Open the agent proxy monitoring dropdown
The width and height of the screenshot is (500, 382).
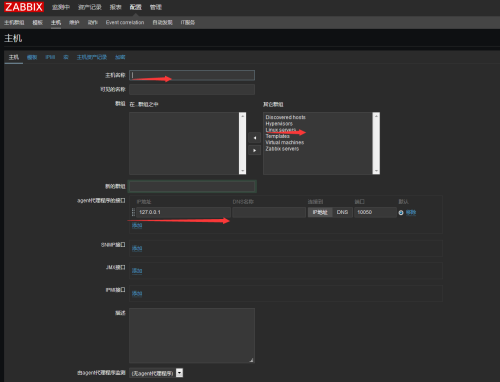[156, 373]
